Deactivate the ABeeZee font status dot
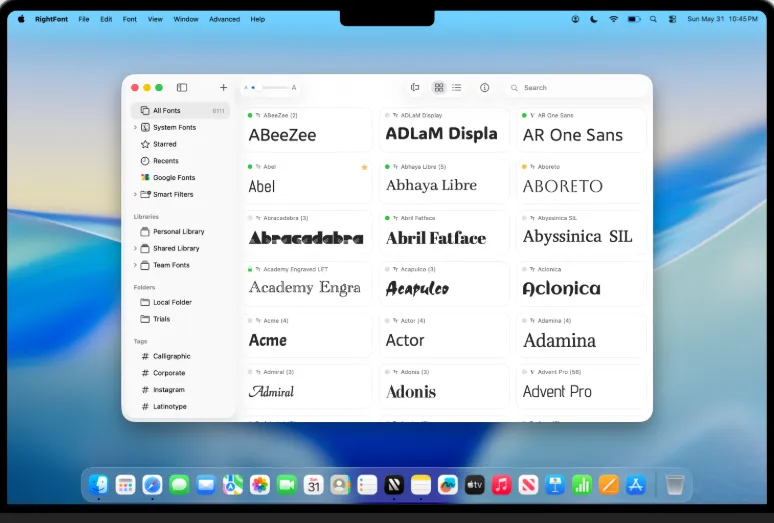Image resolution: width=774 pixels, height=523 pixels. pos(250,115)
